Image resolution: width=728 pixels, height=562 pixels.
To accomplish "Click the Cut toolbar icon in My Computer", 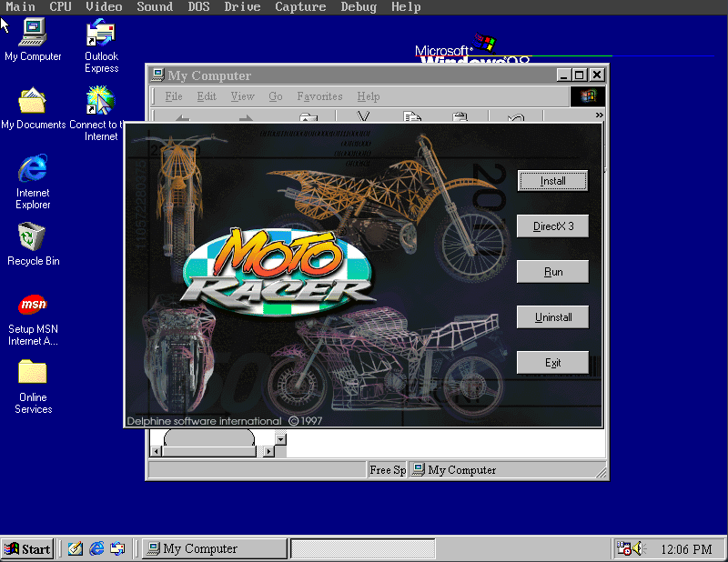I will [363, 116].
